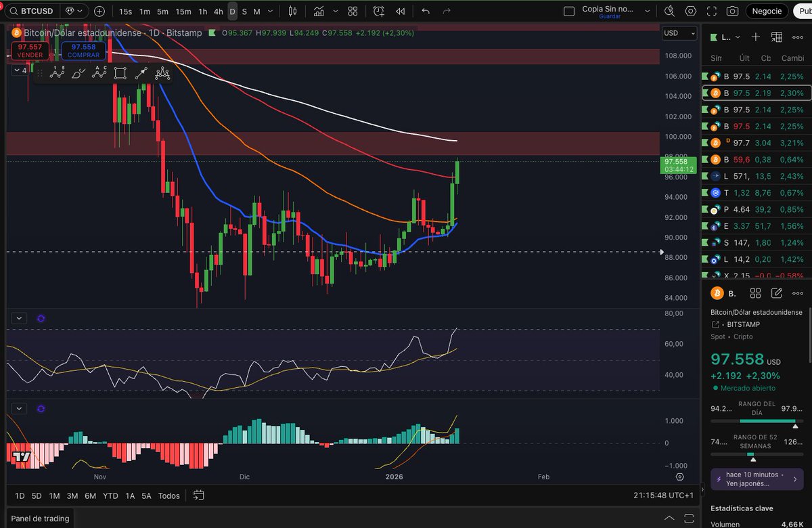The image size is (812, 528).
Task: Select the 15m timeframe
Action: [x=183, y=12]
